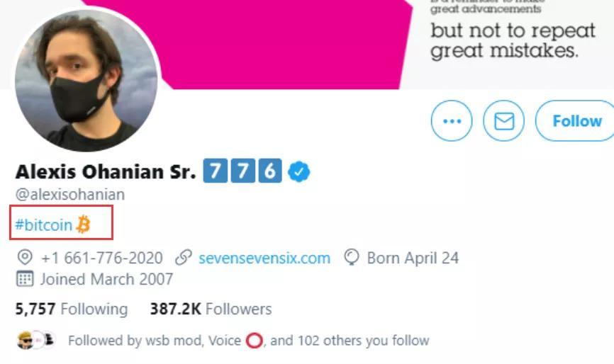Click the birthday balloon icon

tap(351, 258)
